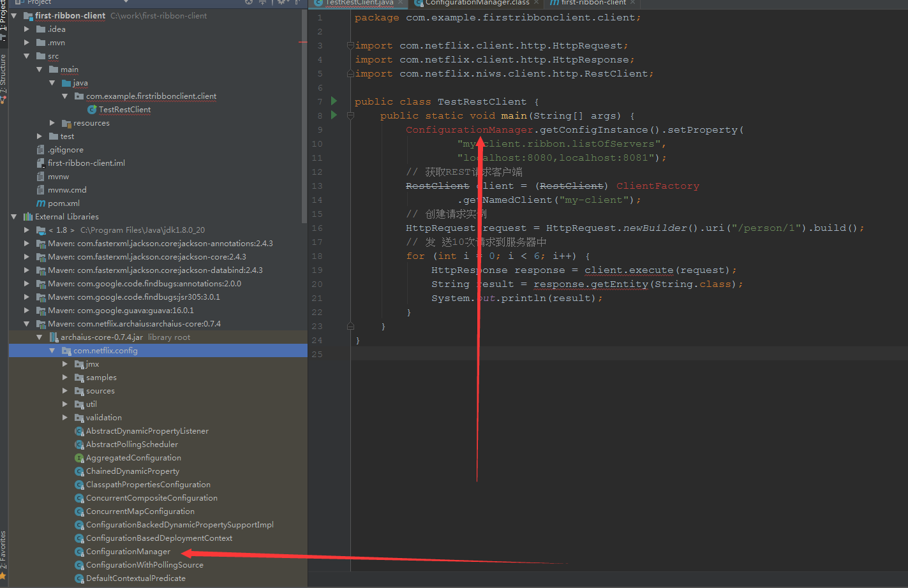Image resolution: width=908 pixels, height=588 pixels.
Task: Click newBuilder method call on line 16
Action: (655, 228)
